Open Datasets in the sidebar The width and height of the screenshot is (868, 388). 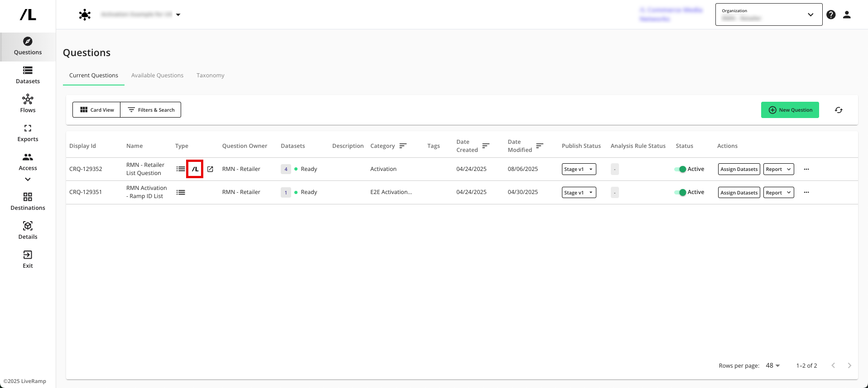[28, 75]
